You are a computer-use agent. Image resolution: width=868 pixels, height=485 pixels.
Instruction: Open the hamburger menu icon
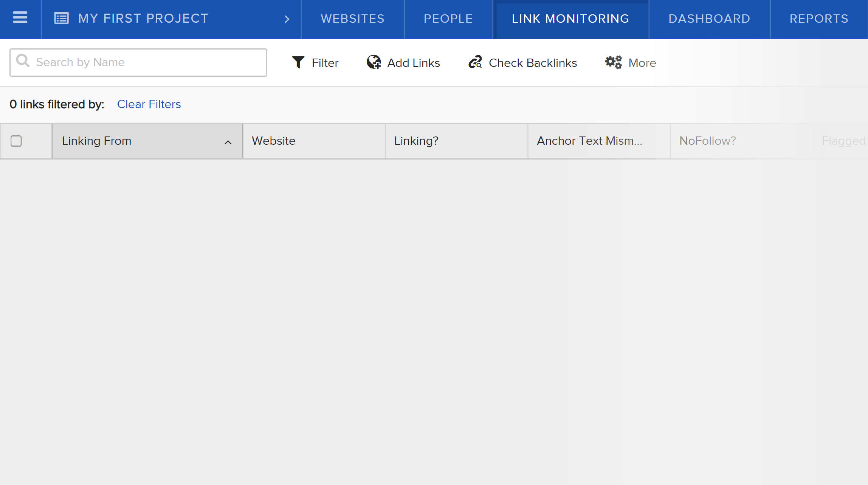click(20, 18)
